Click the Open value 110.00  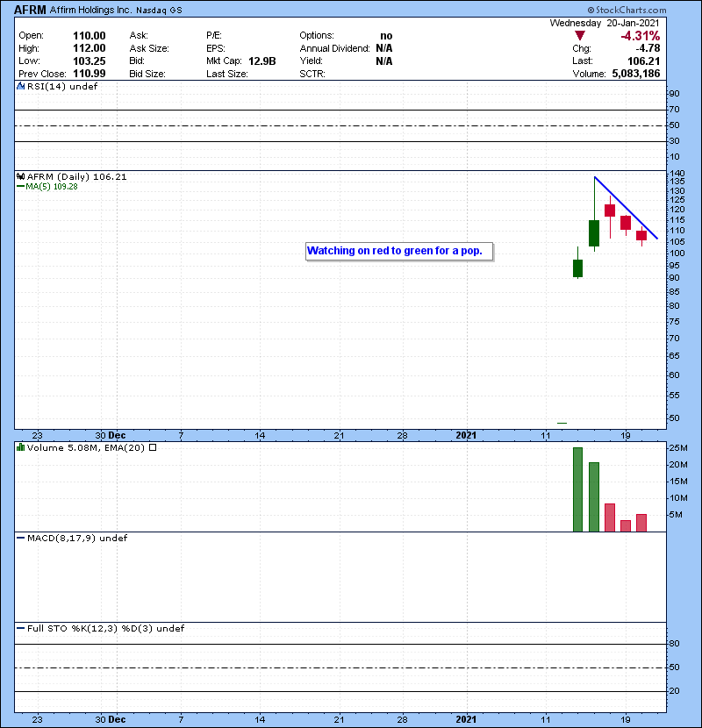coord(90,36)
